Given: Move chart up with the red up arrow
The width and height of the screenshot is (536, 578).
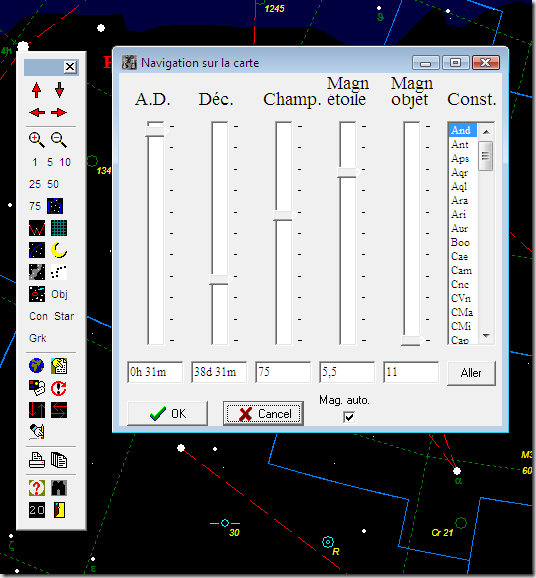Looking at the screenshot, I should [36, 90].
